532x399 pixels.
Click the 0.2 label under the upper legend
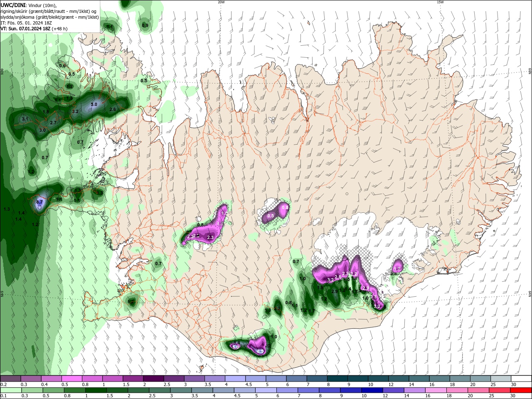pos(4,384)
